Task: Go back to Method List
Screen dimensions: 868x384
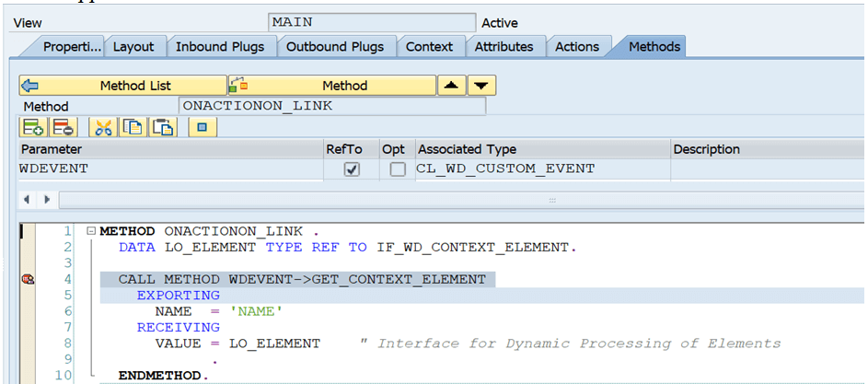Action: click(x=123, y=86)
